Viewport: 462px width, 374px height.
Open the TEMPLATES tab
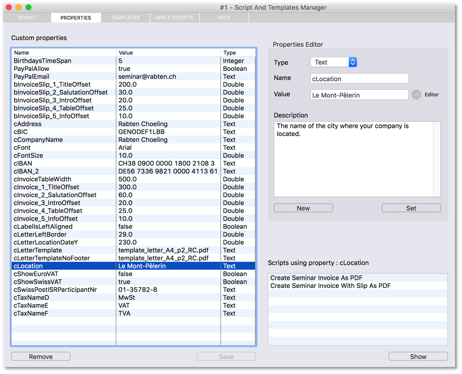click(125, 18)
